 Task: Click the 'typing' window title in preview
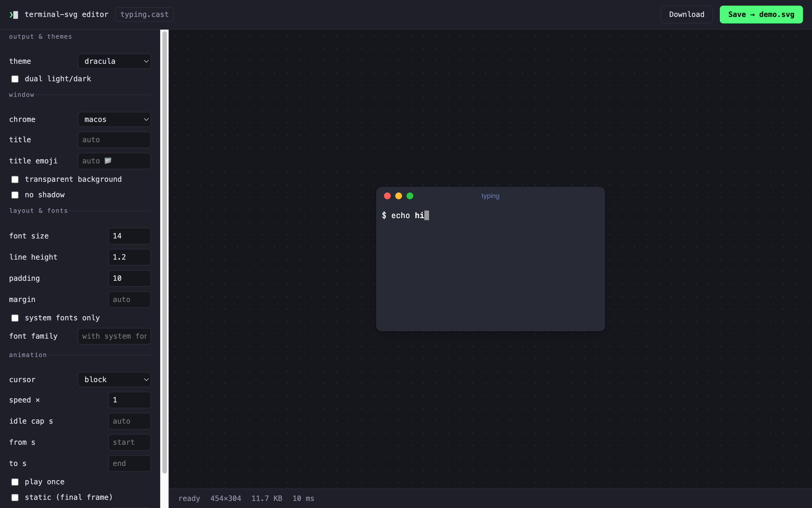click(490, 196)
